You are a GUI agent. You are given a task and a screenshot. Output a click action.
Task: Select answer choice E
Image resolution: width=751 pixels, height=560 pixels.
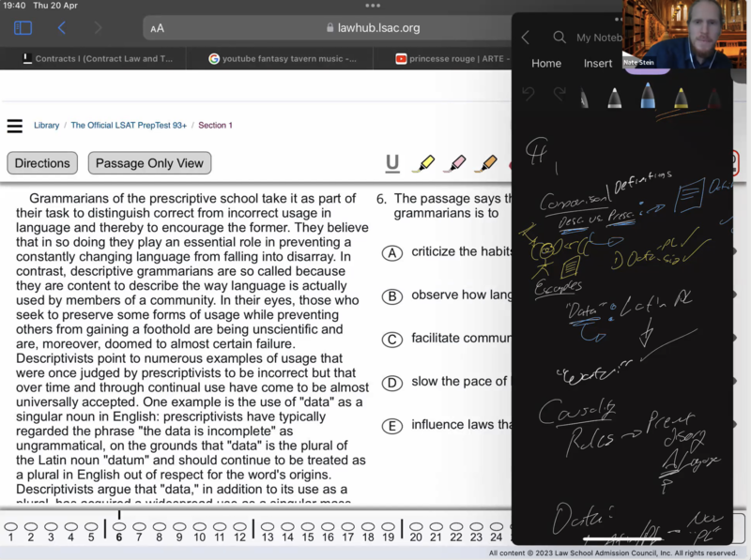(x=393, y=426)
